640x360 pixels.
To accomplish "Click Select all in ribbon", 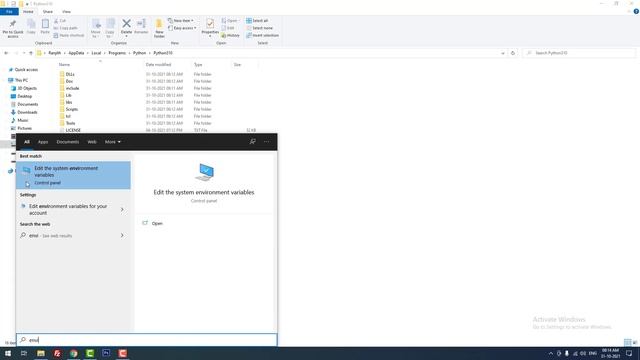I will 257,20.
